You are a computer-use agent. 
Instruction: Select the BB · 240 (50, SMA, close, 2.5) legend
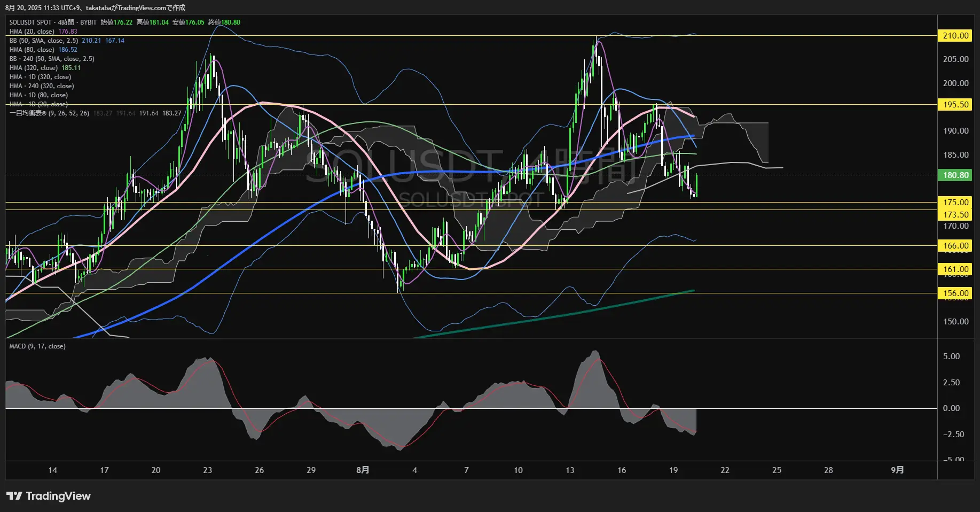coord(52,59)
